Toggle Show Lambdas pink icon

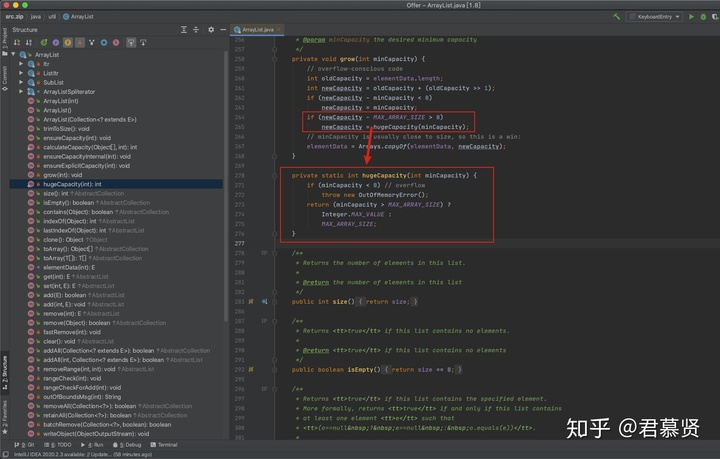click(116, 43)
